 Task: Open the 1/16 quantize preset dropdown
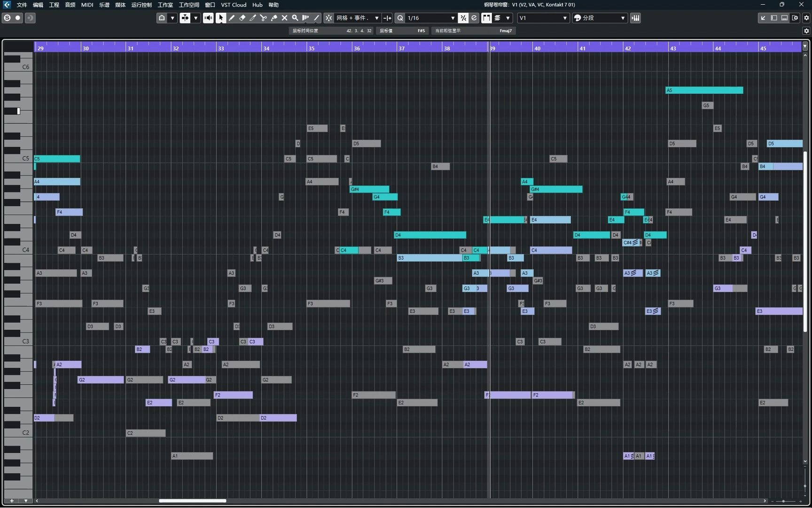[431, 18]
